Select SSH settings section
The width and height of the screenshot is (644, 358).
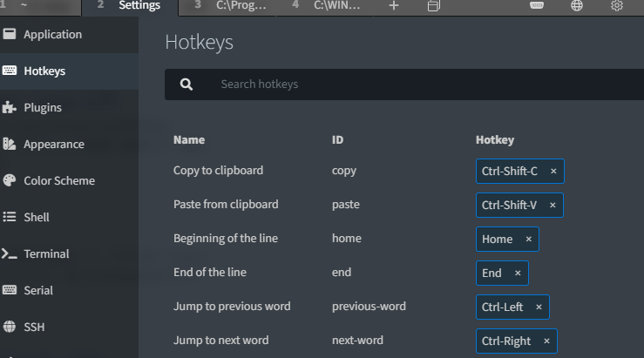coord(34,328)
